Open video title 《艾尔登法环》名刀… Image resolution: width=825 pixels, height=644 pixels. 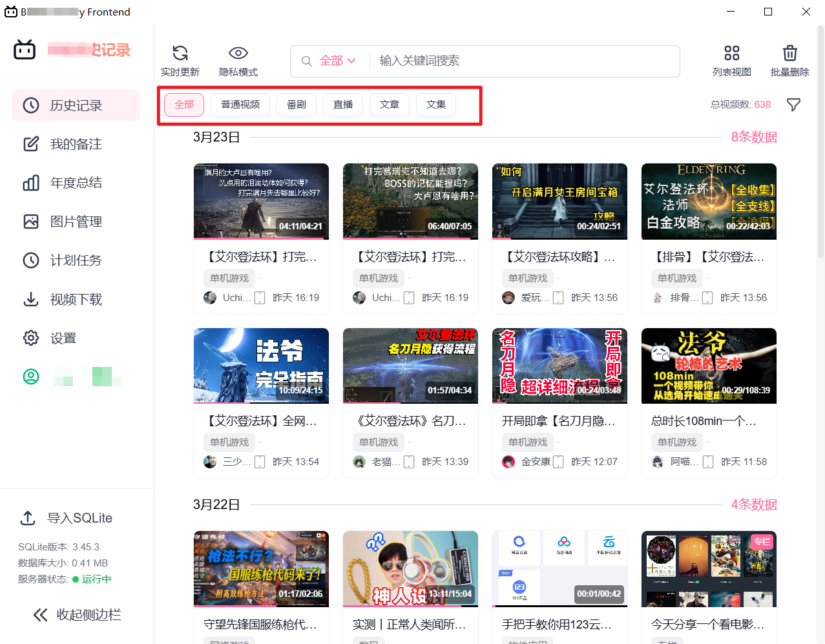click(410, 421)
